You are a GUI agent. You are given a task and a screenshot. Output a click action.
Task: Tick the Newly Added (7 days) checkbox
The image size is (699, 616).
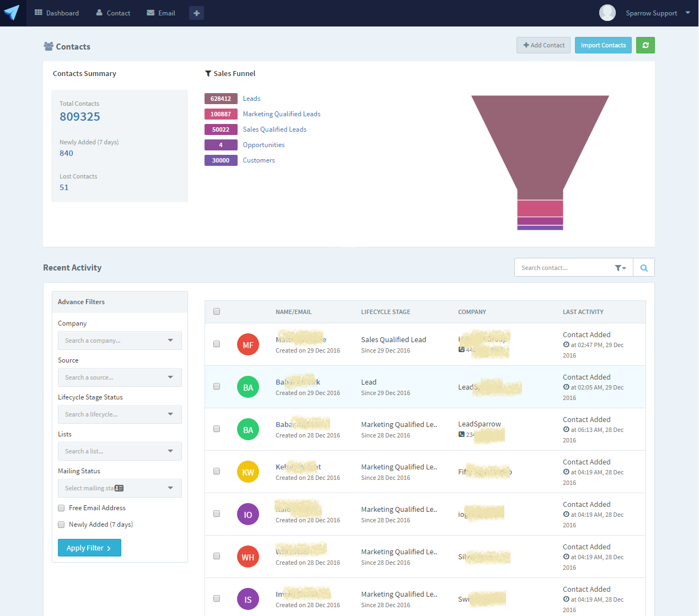[61, 525]
